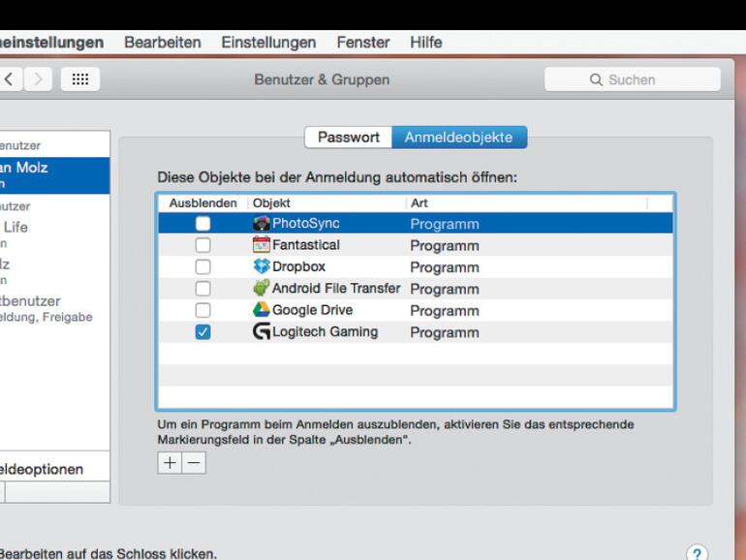This screenshot has height=560, width=746.
Task: Tick Ausblenden checkbox for Google Drive
Action: click(x=203, y=310)
